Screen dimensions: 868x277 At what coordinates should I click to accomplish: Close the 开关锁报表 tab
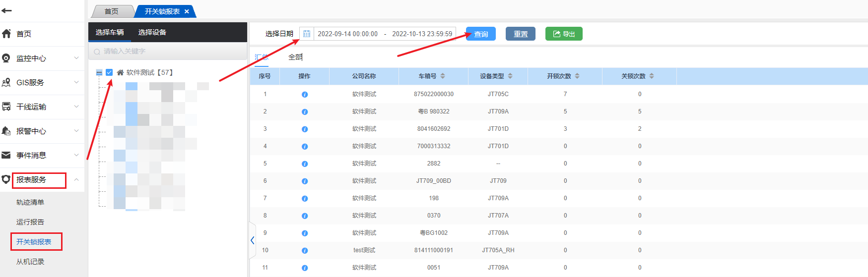point(187,11)
